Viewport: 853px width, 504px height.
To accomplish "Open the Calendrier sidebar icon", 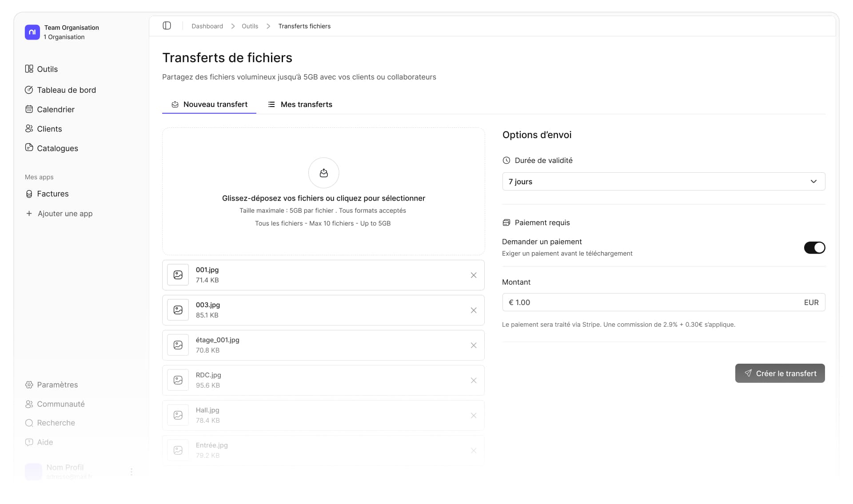I will click(29, 109).
